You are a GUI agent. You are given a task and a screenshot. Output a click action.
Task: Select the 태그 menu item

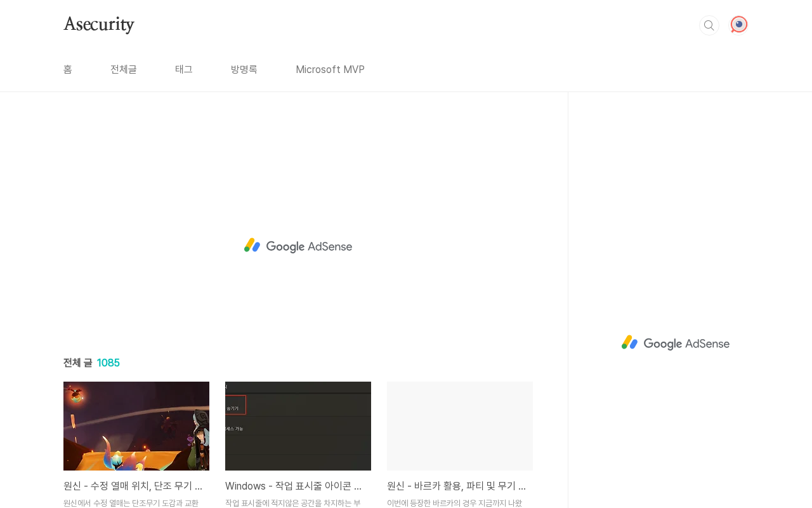click(x=184, y=69)
